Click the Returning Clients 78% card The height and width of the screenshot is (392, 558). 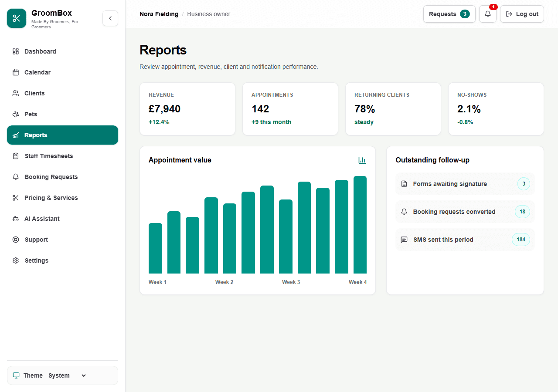[393, 109]
